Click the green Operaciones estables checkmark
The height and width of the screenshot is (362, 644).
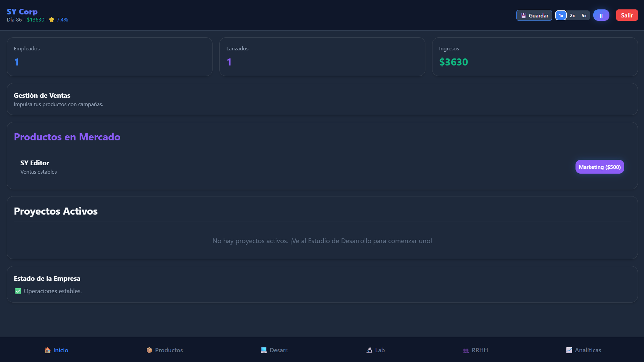click(18, 291)
